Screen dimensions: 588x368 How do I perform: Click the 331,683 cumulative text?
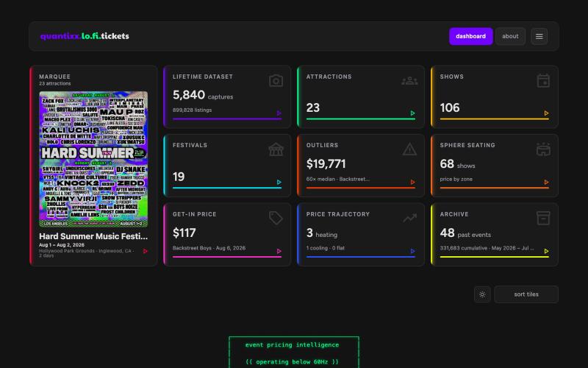487,248
